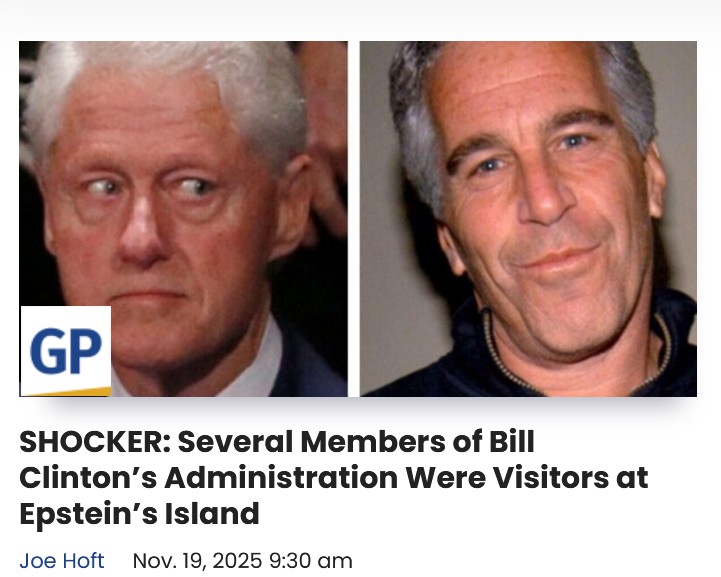The image size is (721, 577).
Task: Click the "9:30 am" timestamp text
Action: pyautogui.click(x=311, y=561)
